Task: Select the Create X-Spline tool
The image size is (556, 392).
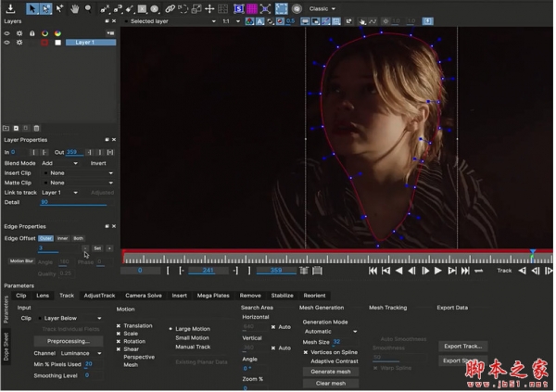Action: [105, 9]
